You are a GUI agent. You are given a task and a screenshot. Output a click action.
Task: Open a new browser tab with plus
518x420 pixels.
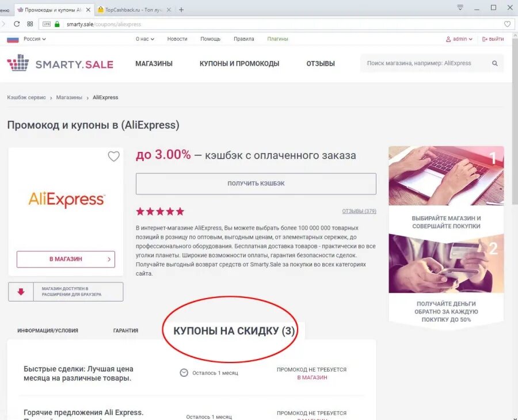[181, 10]
